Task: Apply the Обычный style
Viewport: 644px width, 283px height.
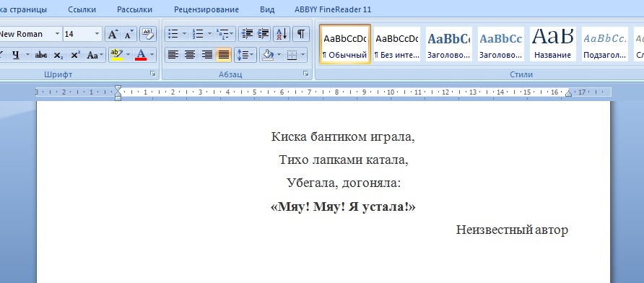Action: point(345,44)
